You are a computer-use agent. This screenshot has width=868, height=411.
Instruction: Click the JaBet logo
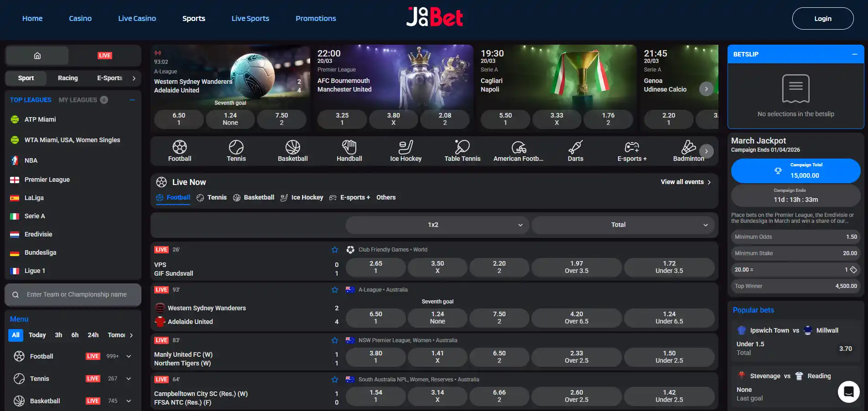click(434, 17)
